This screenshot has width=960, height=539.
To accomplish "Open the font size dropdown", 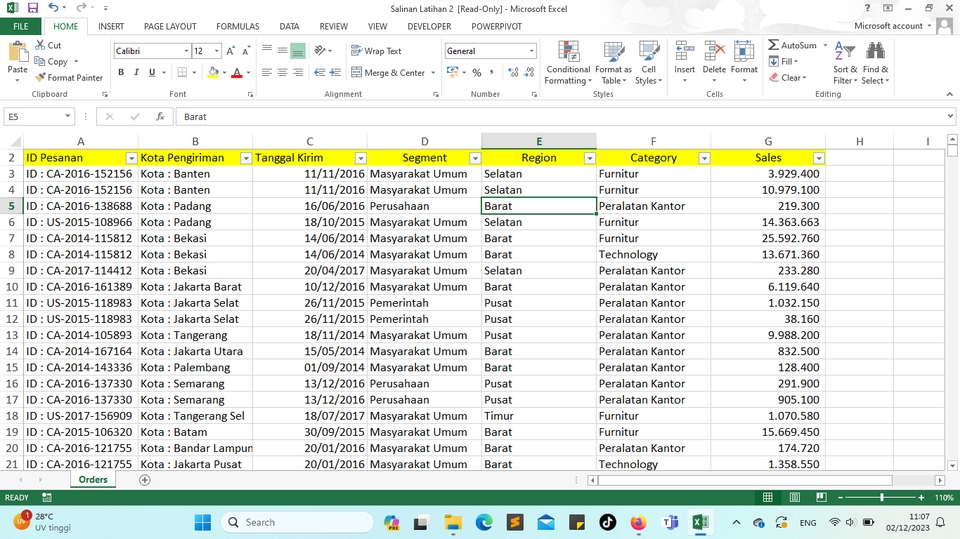I will pyautogui.click(x=216, y=51).
